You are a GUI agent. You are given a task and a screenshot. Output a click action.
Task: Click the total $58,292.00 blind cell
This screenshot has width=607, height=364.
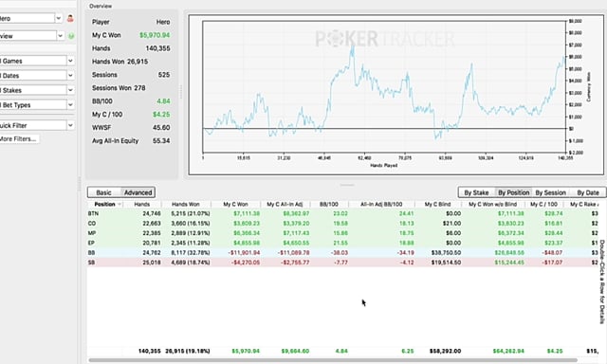coord(445,351)
